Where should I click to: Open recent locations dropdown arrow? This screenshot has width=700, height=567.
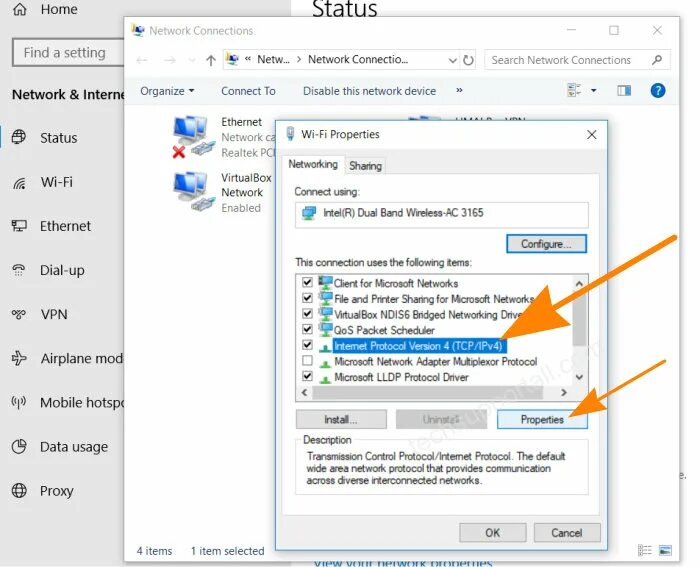point(192,60)
